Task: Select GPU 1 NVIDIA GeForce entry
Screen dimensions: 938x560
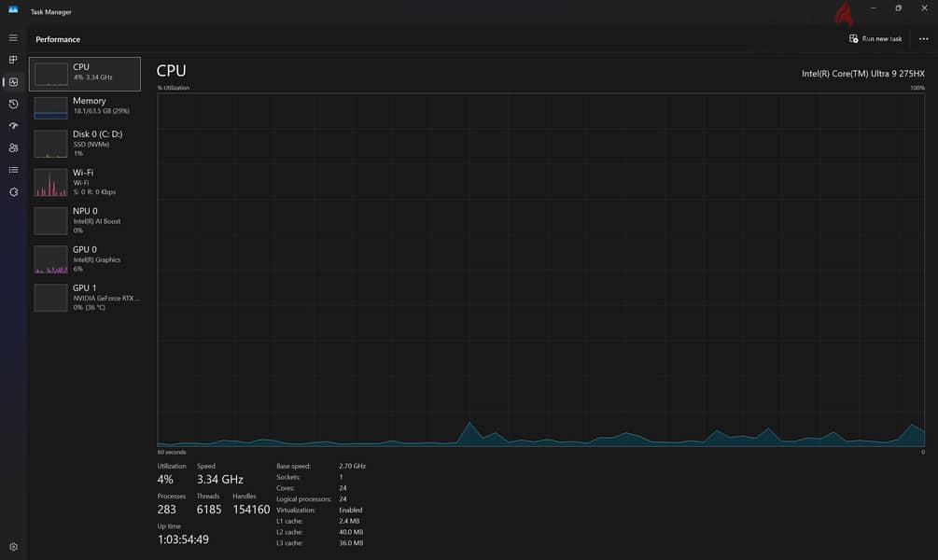Action: tap(85, 297)
